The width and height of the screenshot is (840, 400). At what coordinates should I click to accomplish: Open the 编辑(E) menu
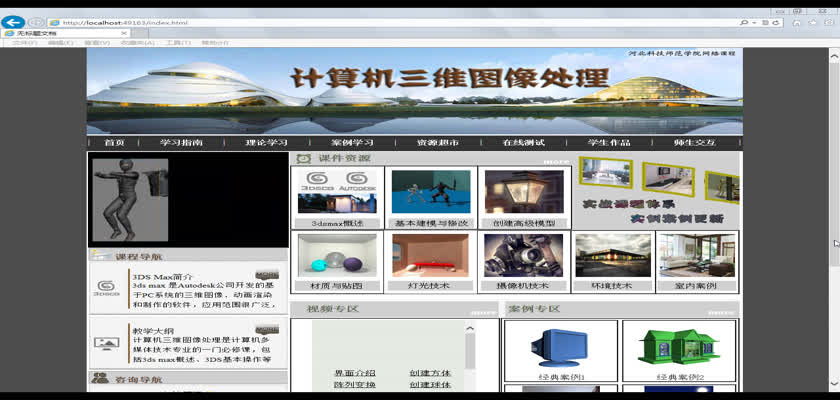[x=61, y=42]
